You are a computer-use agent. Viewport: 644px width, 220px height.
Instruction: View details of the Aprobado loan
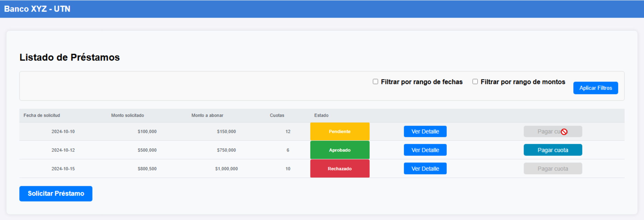pos(425,150)
